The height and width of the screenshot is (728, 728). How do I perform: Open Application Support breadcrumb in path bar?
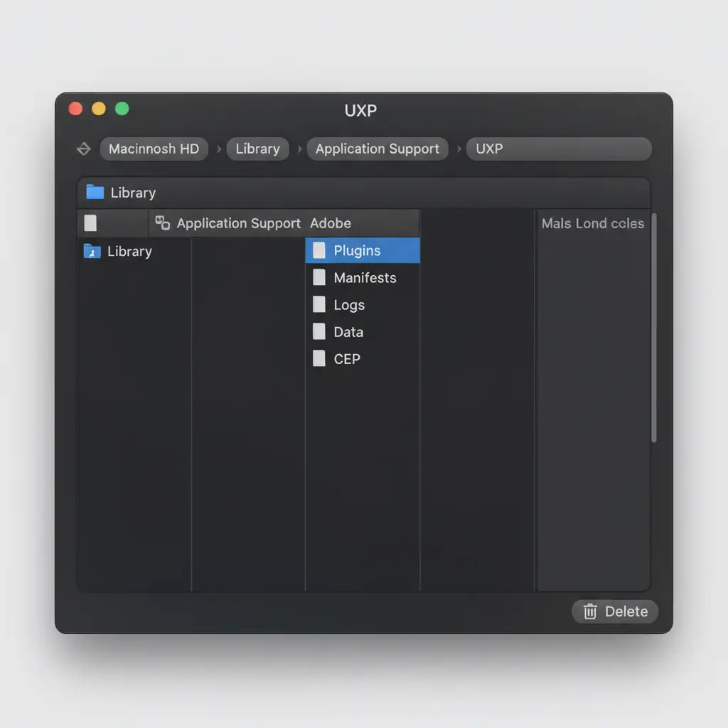(x=377, y=149)
